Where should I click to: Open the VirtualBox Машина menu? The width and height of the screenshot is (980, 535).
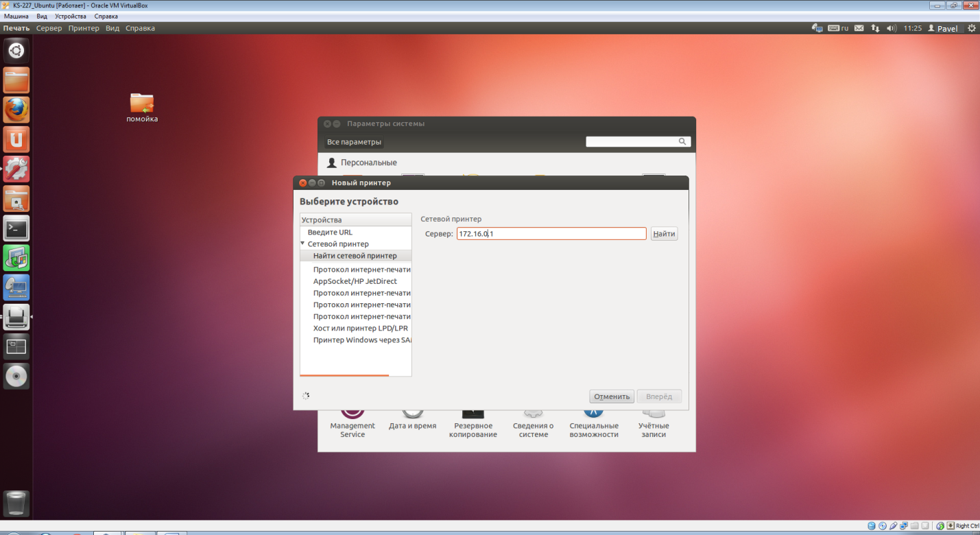coord(16,16)
